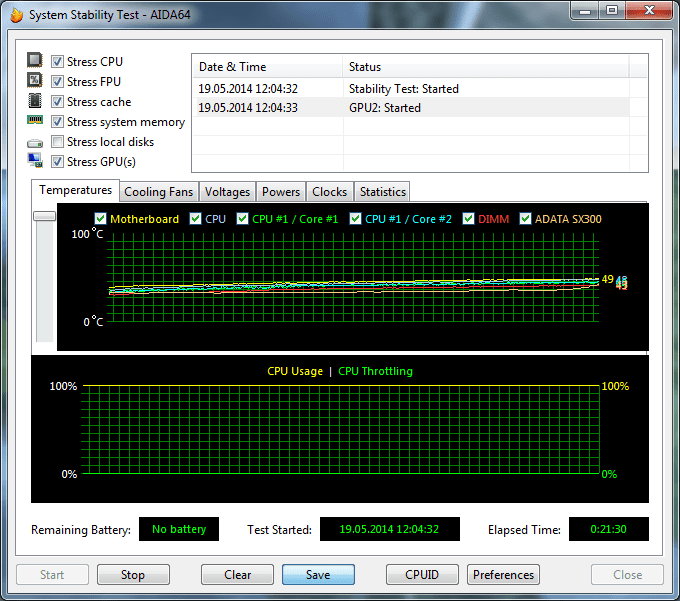Viewport: 680px width, 601px height.
Task: Click the log entry time 19.05.2014 12:04:33
Action: coord(248,108)
